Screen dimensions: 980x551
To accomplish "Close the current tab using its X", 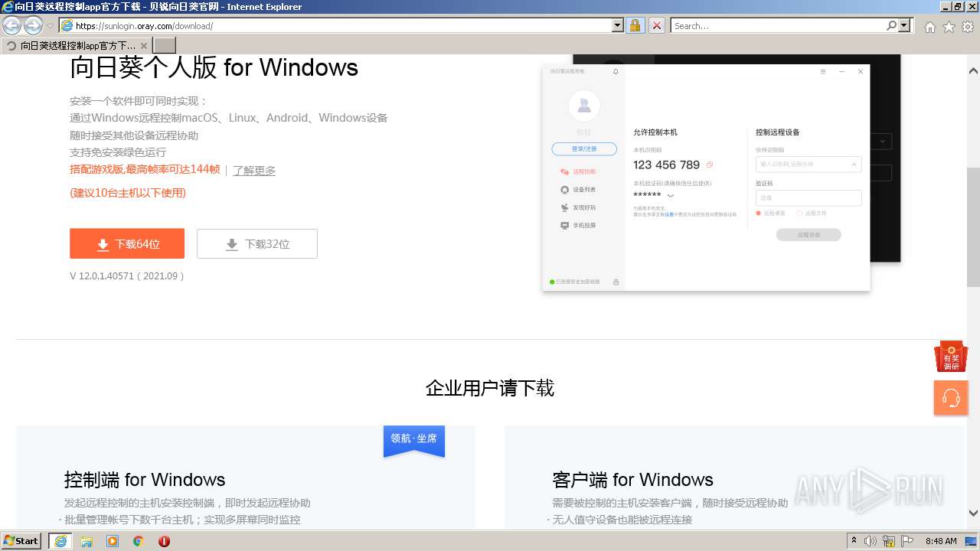I will point(144,46).
